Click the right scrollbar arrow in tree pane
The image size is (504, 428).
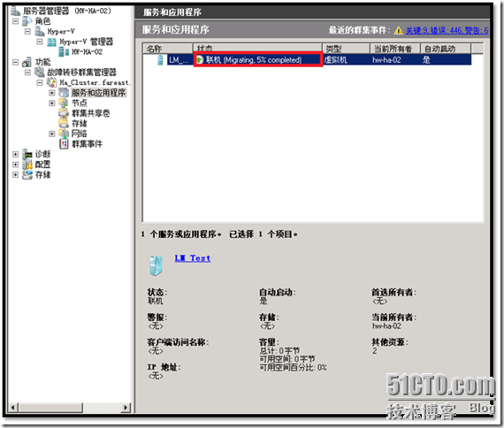point(126,408)
